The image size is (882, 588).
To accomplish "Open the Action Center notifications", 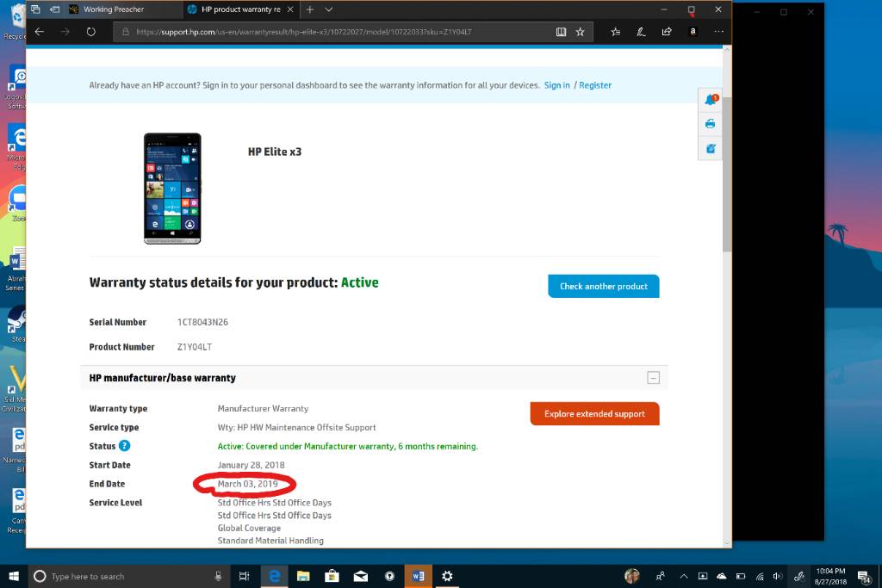I will click(864, 576).
